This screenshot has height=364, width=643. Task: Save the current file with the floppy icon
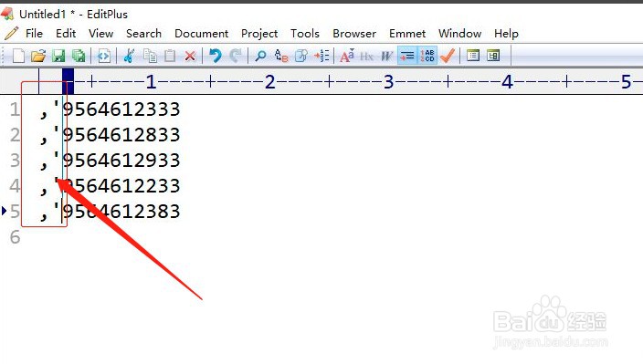(58, 56)
